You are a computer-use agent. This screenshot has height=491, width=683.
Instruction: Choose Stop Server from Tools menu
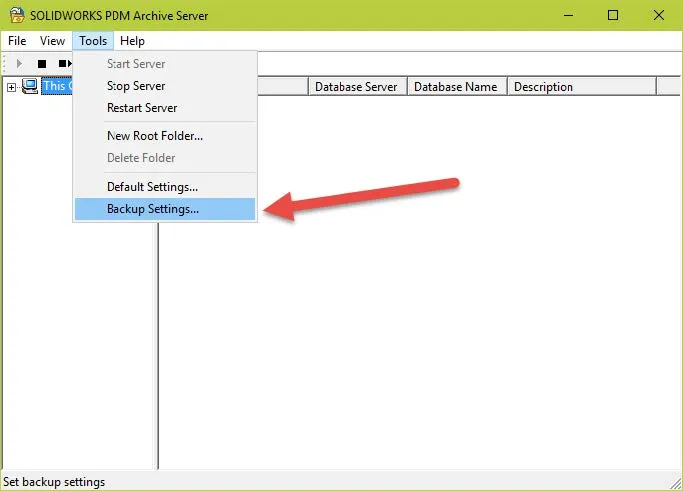tap(165, 86)
